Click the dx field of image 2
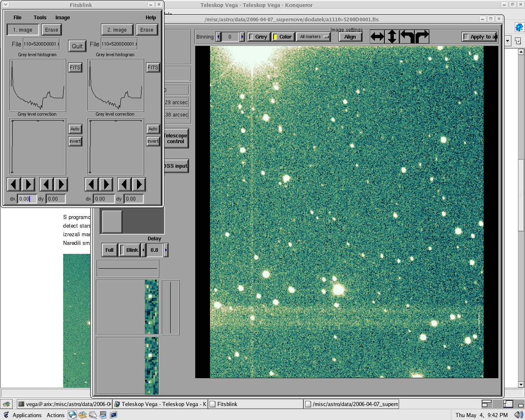Image resolution: width=525 pixels, height=420 pixels. click(104, 199)
